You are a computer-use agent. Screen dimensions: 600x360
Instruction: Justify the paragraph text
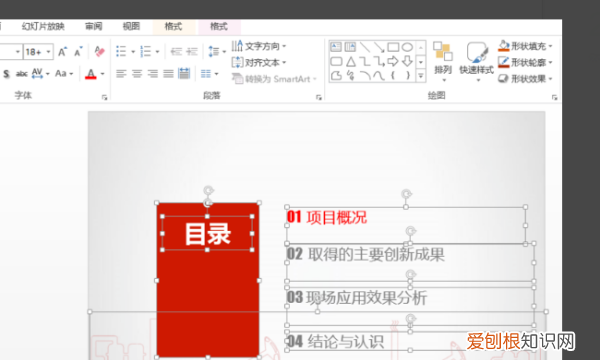pos(168,73)
